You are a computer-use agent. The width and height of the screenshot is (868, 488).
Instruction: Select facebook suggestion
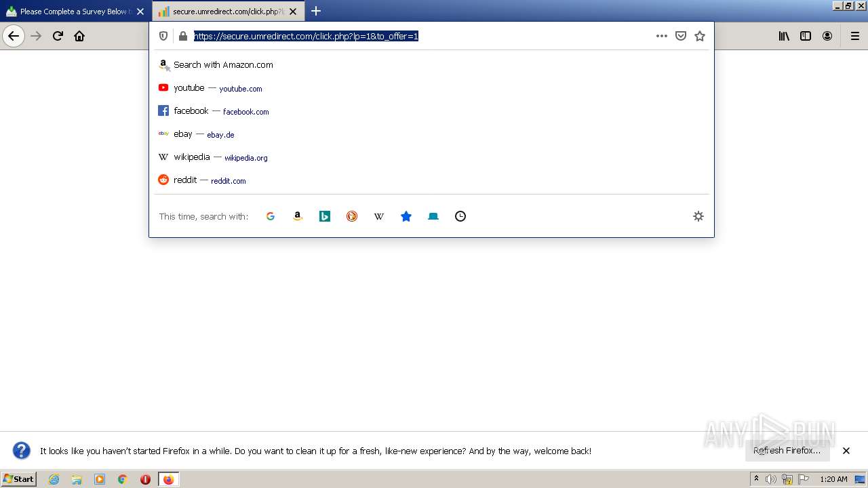point(431,111)
